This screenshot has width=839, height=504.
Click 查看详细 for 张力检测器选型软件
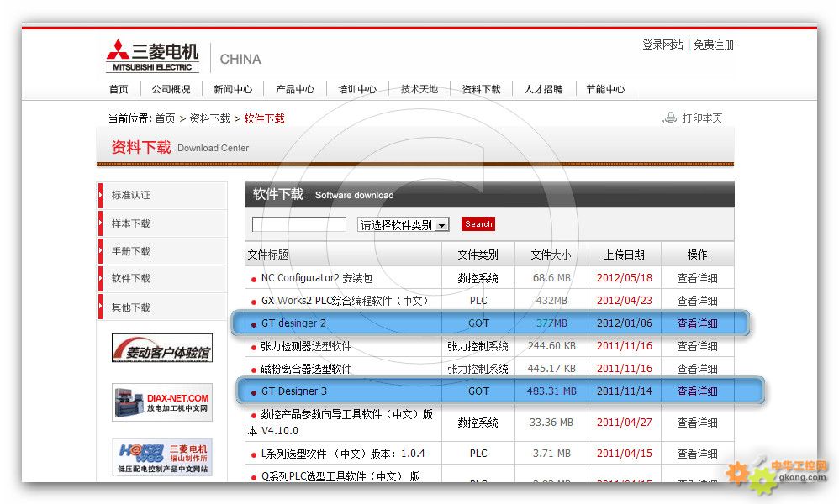coord(697,346)
